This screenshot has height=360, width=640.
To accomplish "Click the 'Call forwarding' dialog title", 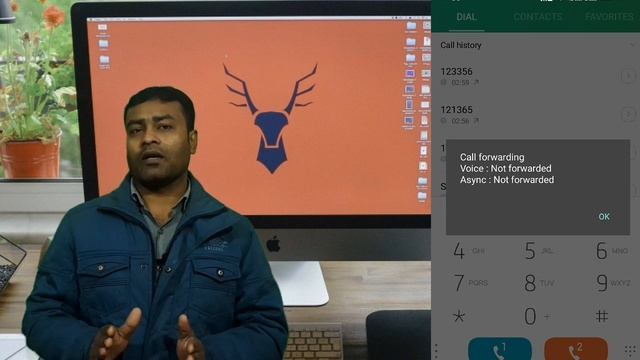I will (492, 157).
